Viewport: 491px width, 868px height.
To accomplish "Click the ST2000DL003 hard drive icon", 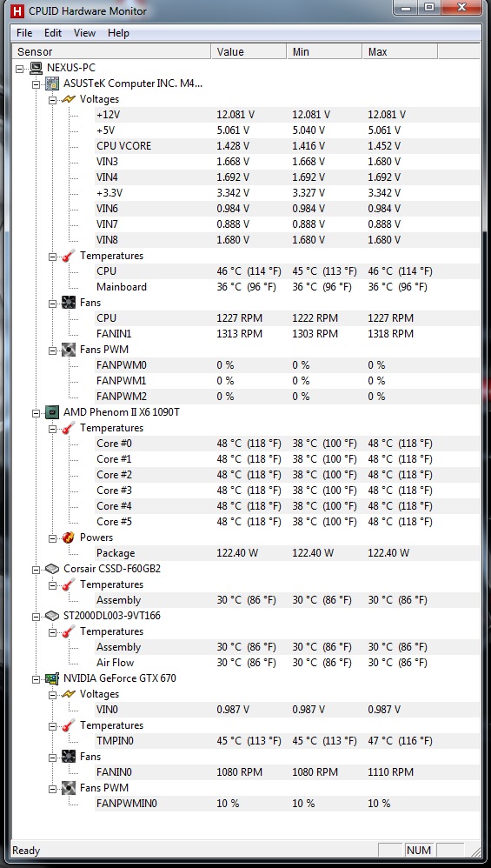I will click(x=52, y=616).
